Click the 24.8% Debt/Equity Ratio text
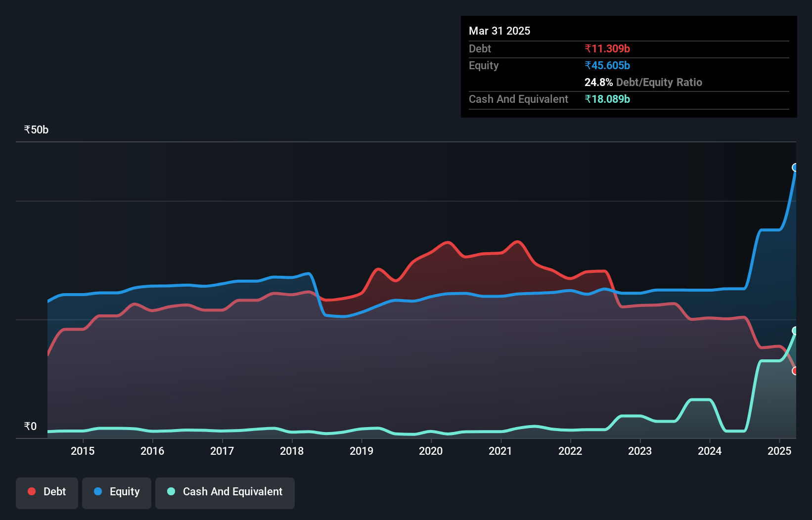 pyautogui.click(x=643, y=82)
